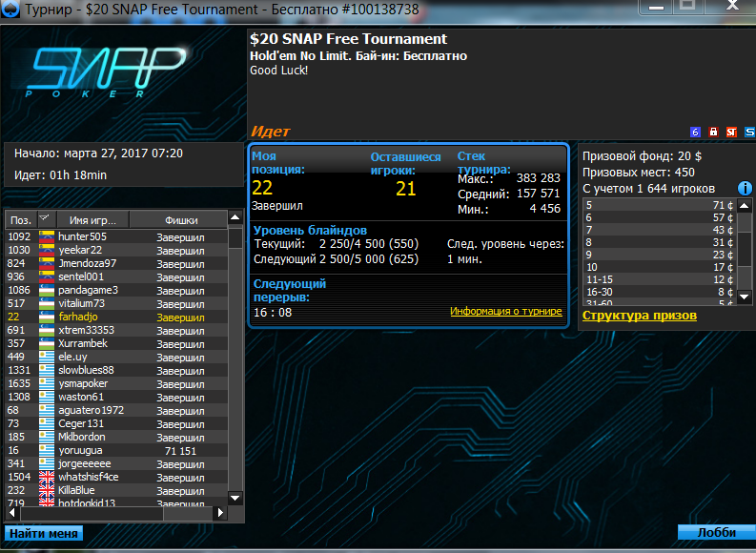This screenshot has width=756, height=553.
Task: Click the SNAP Poker logo
Action: [106, 72]
